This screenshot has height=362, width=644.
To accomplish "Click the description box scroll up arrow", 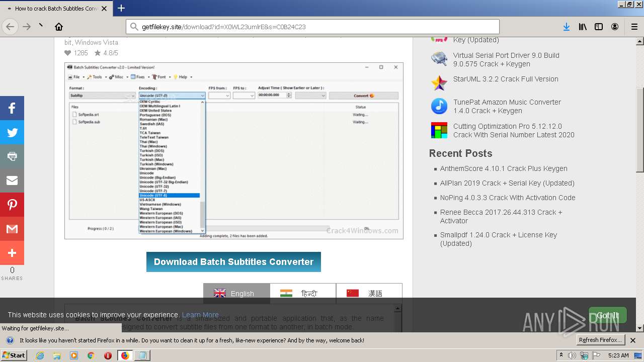I will point(398,308).
